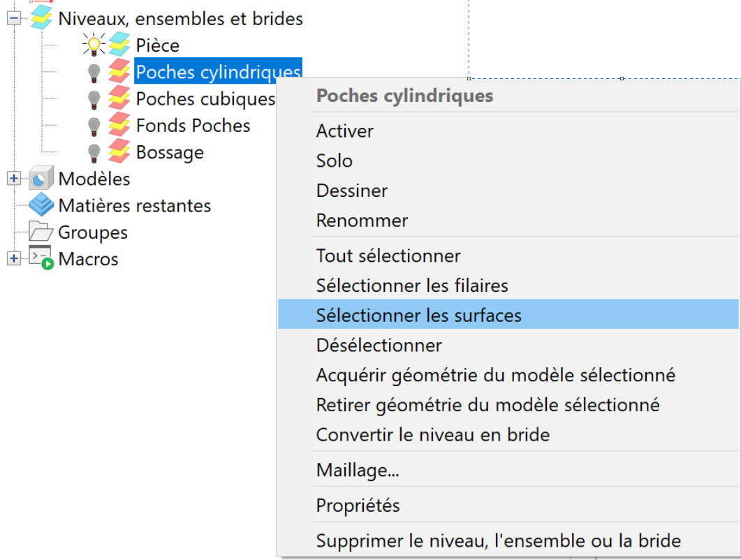Click the Poches cubiques level icon

pyautogui.click(x=119, y=99)
